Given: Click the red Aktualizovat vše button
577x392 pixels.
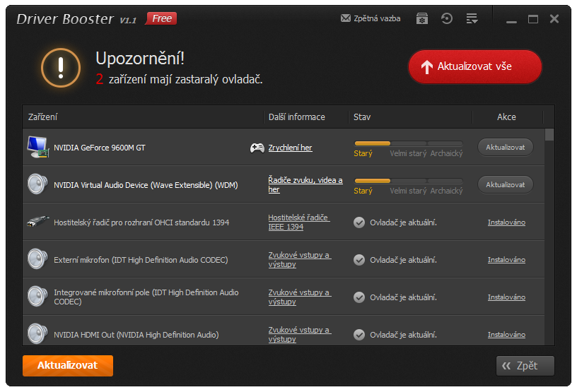Looking at the screenshot, I should [474, 66].
